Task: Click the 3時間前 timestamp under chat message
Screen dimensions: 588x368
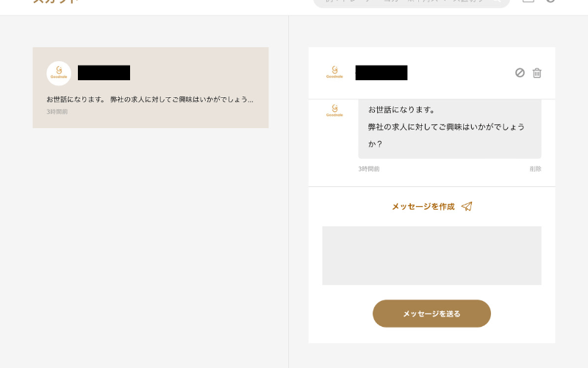Action: (369, 169)
